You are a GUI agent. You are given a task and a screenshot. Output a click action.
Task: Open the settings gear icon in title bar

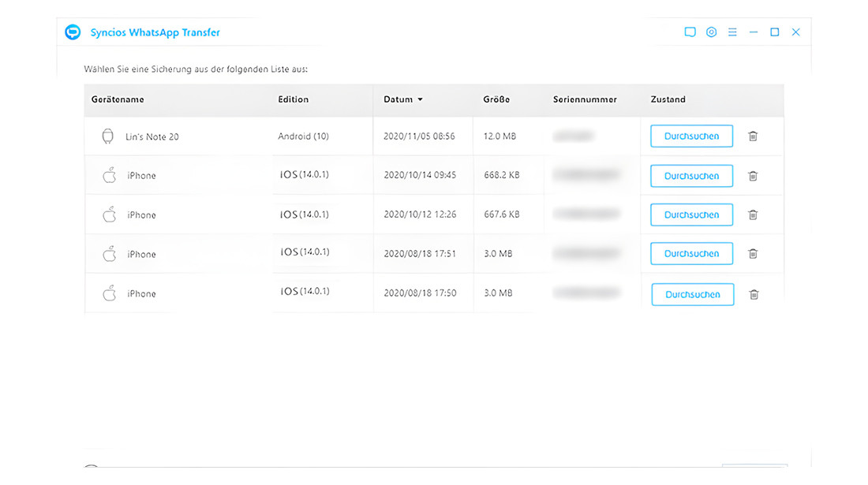pyautogui.click(x=711, y=32)
